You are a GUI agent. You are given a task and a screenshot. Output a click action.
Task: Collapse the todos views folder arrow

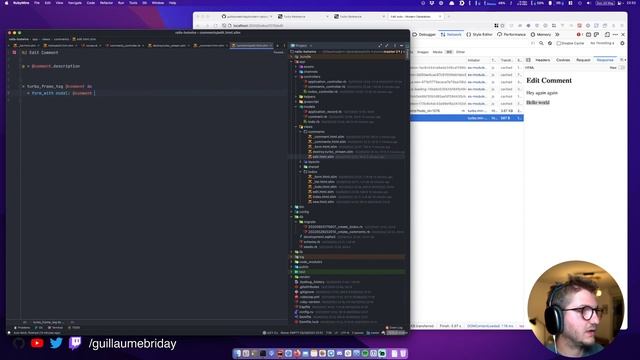301,172
